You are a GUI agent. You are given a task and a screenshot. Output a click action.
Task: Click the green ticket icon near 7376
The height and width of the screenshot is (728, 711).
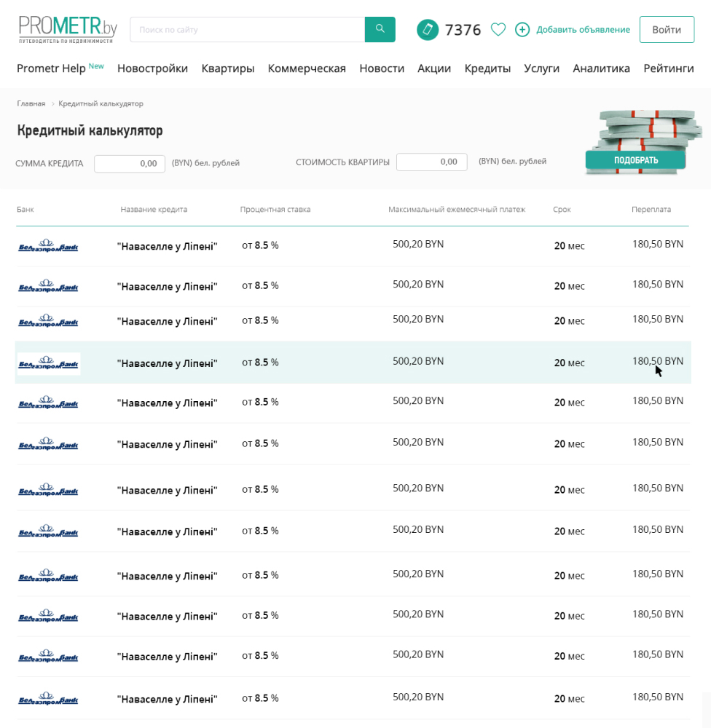point(428,30)
